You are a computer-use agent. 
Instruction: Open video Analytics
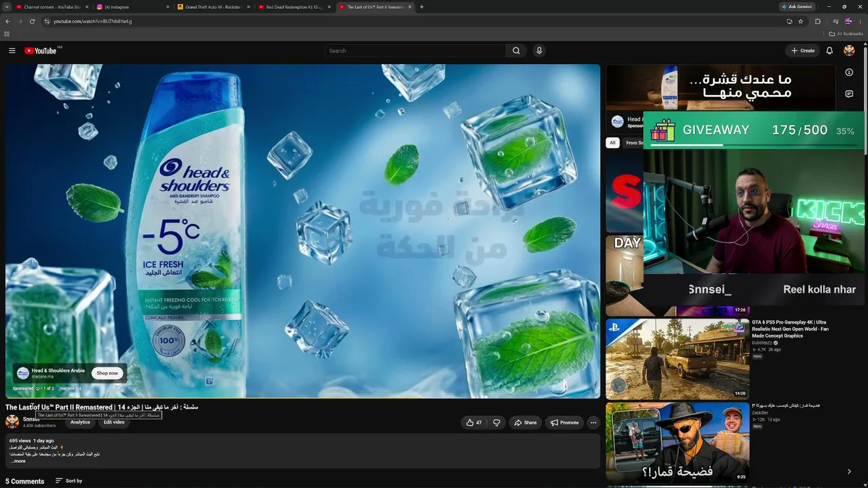[x=80, y=422]
